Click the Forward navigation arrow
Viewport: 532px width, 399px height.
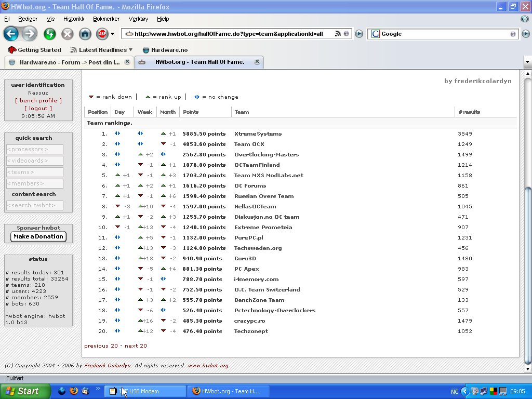point(30,34)
